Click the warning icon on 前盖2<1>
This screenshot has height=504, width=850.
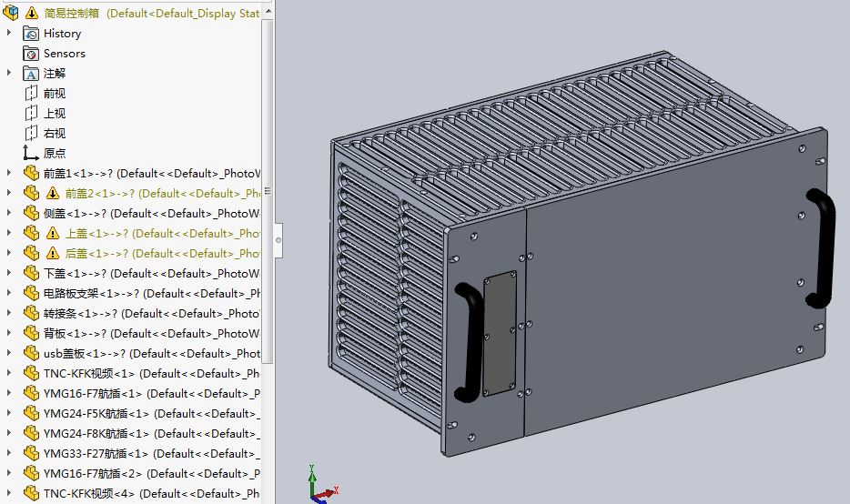click(x=53, y=194)
